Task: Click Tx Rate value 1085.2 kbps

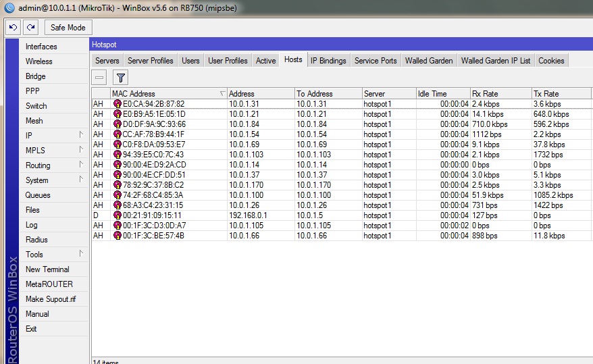Action: coord(553,195)
